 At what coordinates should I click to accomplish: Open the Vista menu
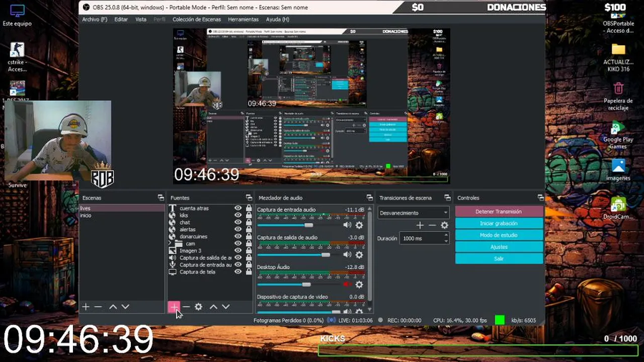pos(141,19)
